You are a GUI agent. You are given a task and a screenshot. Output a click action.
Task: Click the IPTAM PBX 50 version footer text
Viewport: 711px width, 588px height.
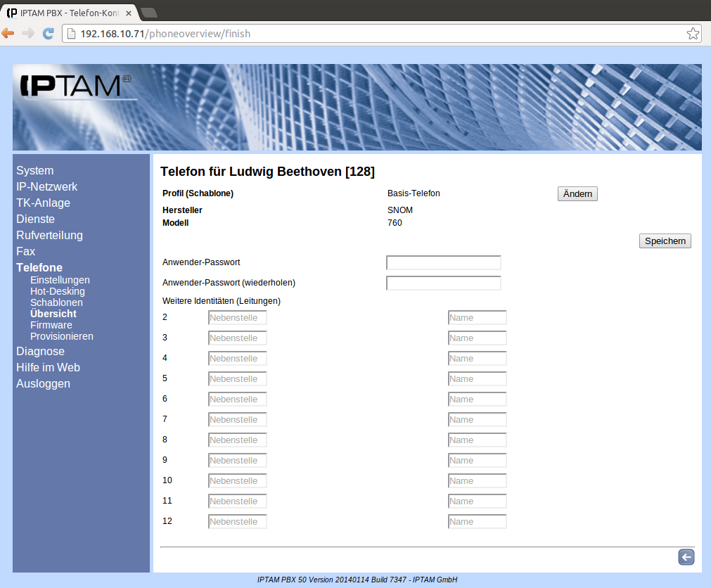tap(357, 580)
